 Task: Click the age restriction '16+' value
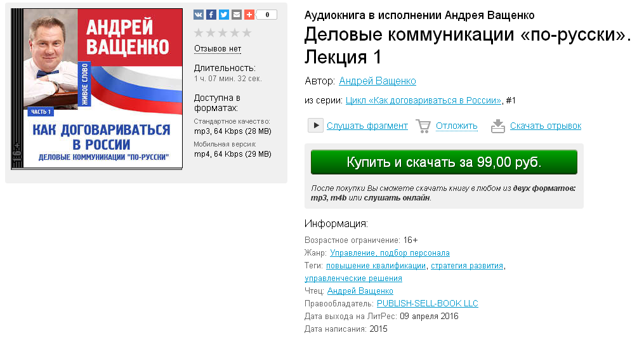pyautogui.click(x=411, y=240)
